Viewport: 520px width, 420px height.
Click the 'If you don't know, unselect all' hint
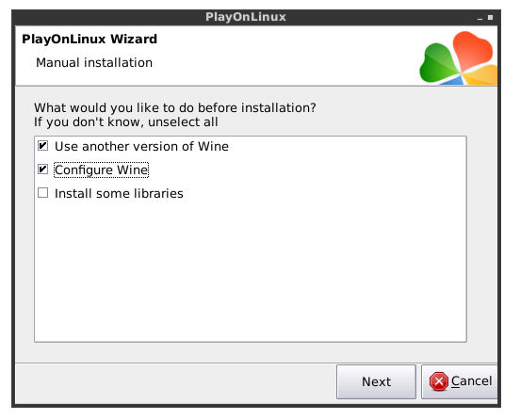(125, 122)
